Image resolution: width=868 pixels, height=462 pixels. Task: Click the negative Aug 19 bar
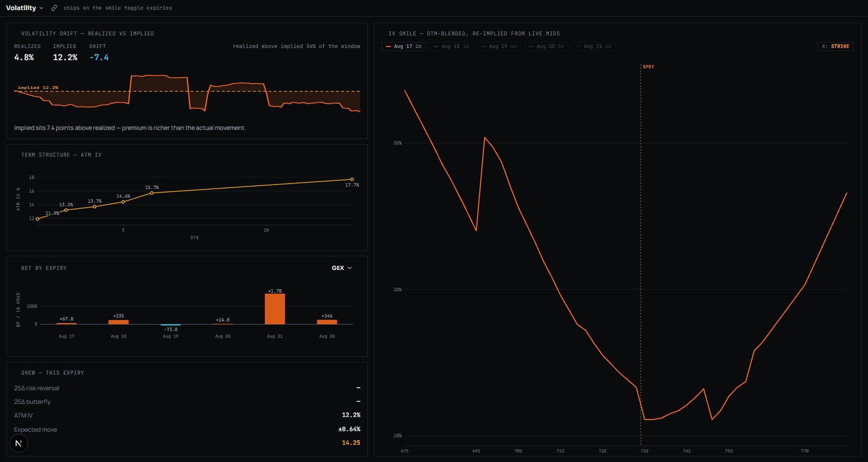[171, 325]
